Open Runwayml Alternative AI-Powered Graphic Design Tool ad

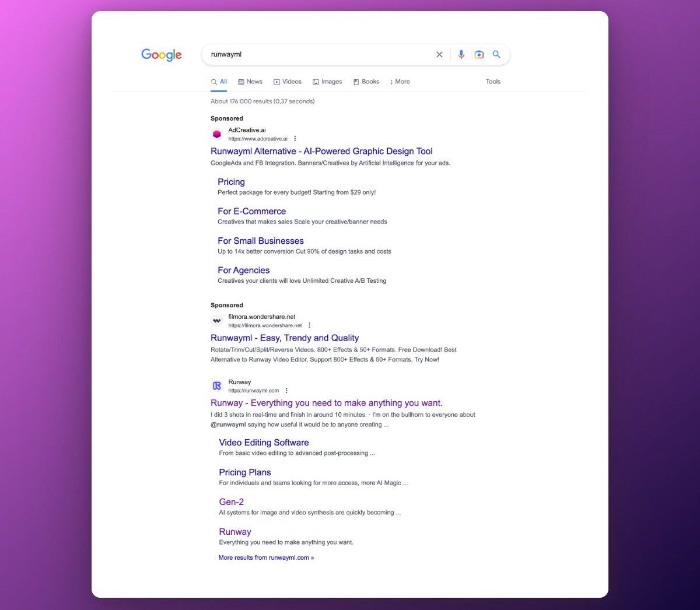tap(321, 151)
